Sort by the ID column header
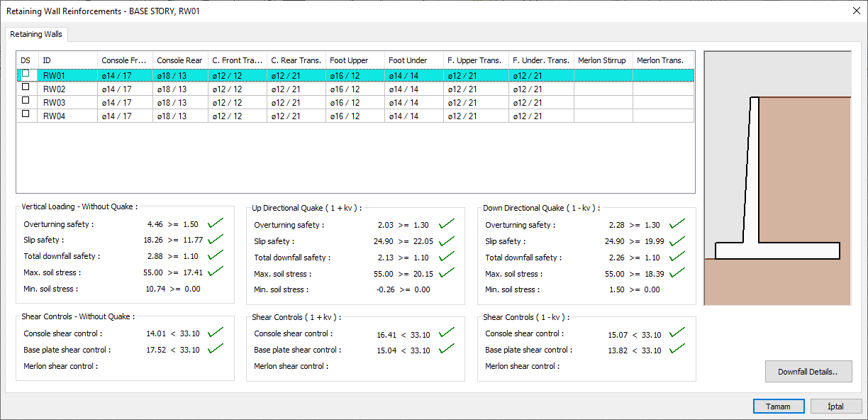Screen dimensions: 868x420 (67, 60)
